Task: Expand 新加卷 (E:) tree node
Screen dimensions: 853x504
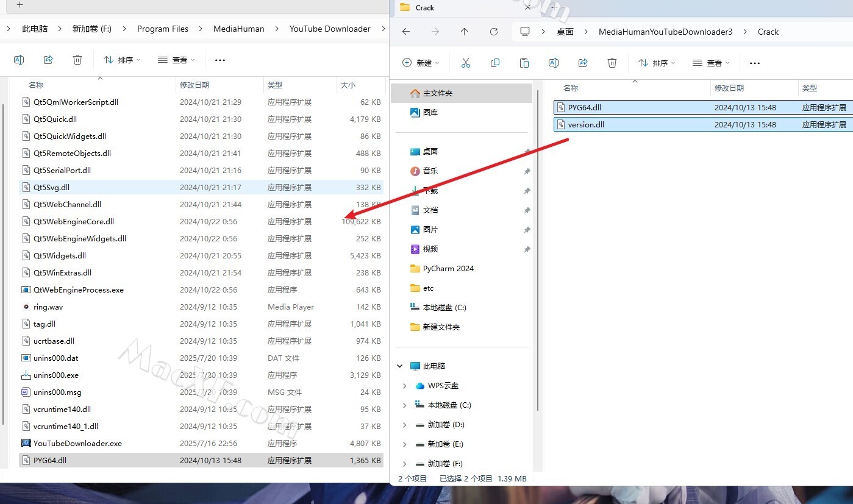Action: click(405, 444)
